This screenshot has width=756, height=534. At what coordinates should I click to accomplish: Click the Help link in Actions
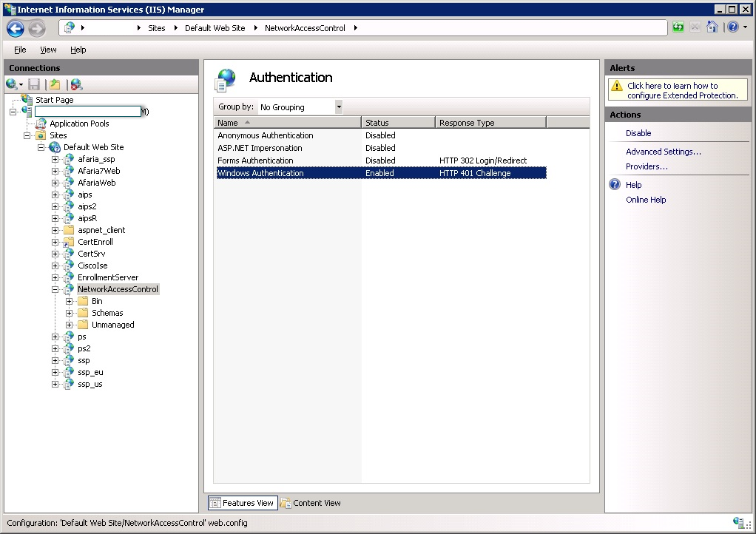pos(633,185)
